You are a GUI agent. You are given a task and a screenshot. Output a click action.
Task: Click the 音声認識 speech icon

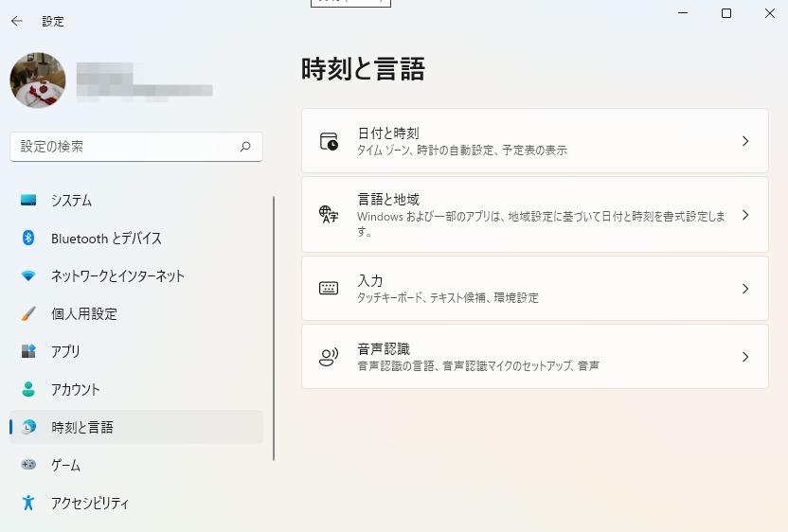click(x=329, y=357)
